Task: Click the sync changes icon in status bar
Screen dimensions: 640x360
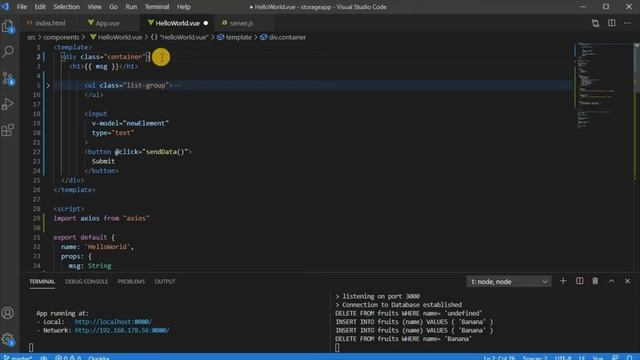Action: 44,357
